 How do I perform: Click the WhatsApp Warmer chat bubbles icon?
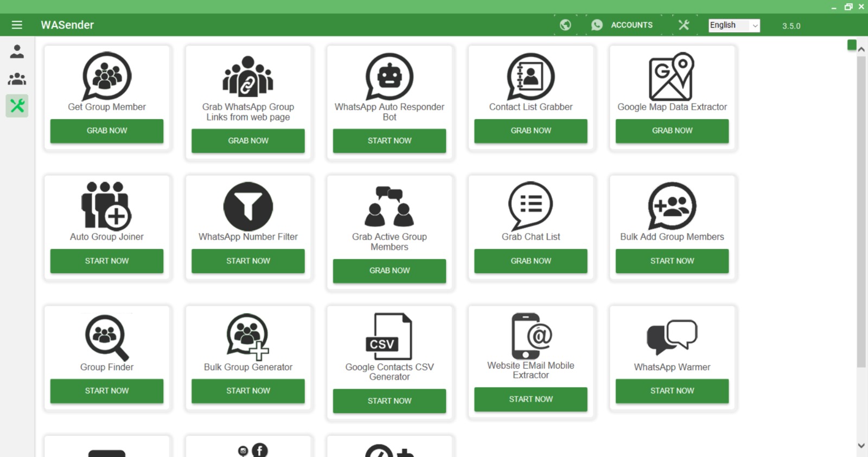(672, 337)
